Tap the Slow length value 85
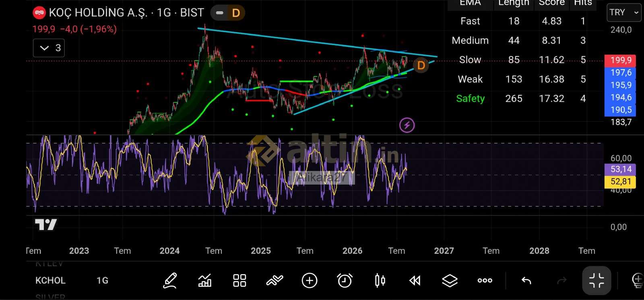Screen dimensions: 644x300 click(x=514, y=60)
